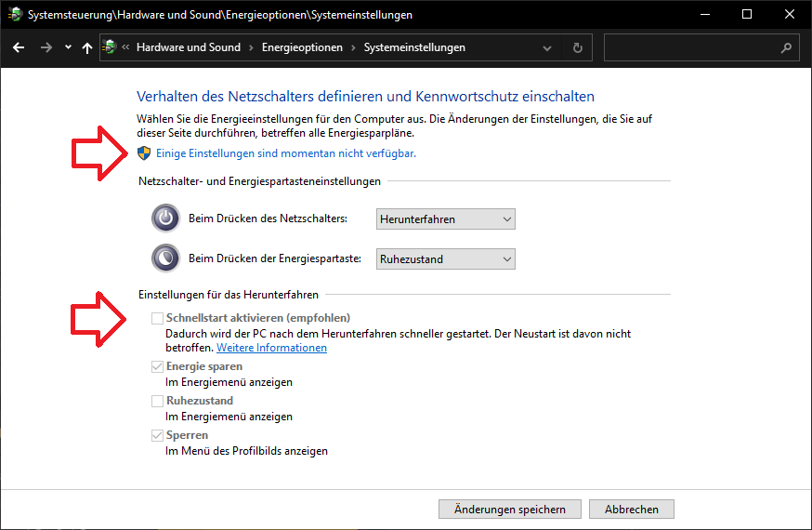Click 'Beim Drücken des Netzschalters:' label

point(268,219)
